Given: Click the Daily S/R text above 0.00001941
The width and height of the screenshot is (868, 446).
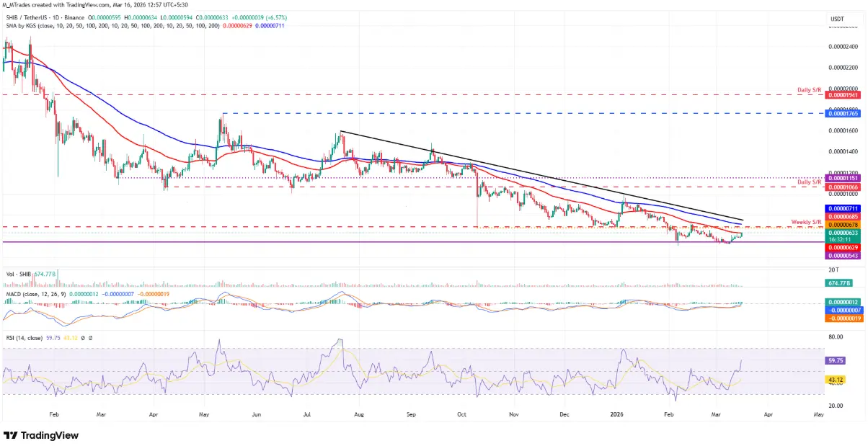Looking at the screenshot, I should pyautogui.click(x=810, y=90).
